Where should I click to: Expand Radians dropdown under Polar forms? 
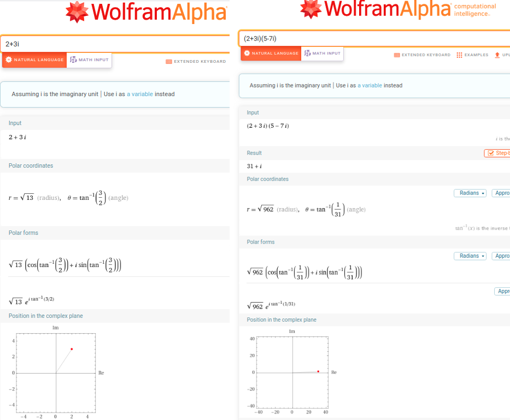point(470,256)
